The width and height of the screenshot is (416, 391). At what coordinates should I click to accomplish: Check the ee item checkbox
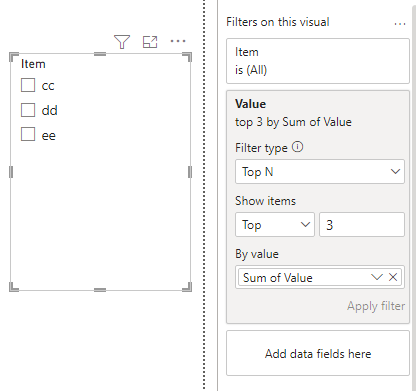coord(28,134)
